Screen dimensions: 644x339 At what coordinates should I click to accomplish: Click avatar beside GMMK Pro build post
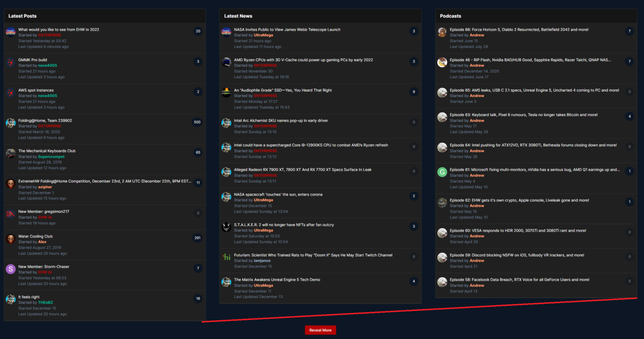coord(11,62)
